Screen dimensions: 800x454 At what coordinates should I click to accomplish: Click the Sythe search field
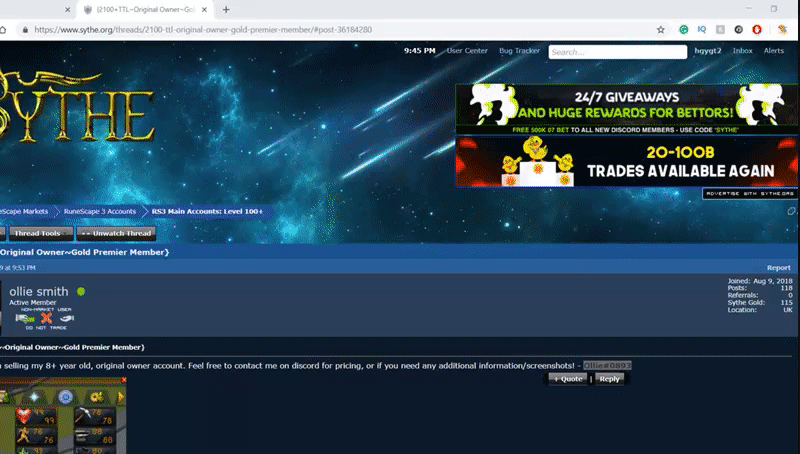point(617,52)
